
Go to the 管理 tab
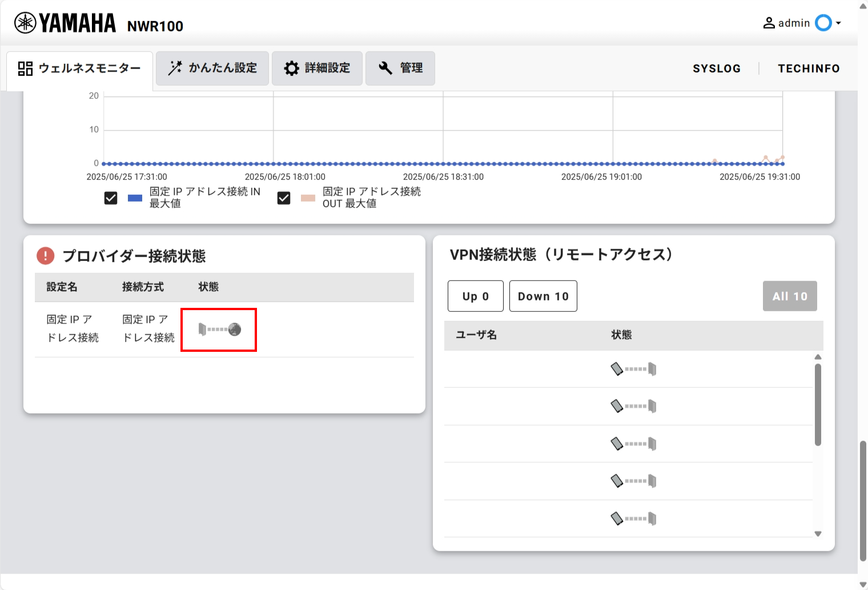point(400,68)
